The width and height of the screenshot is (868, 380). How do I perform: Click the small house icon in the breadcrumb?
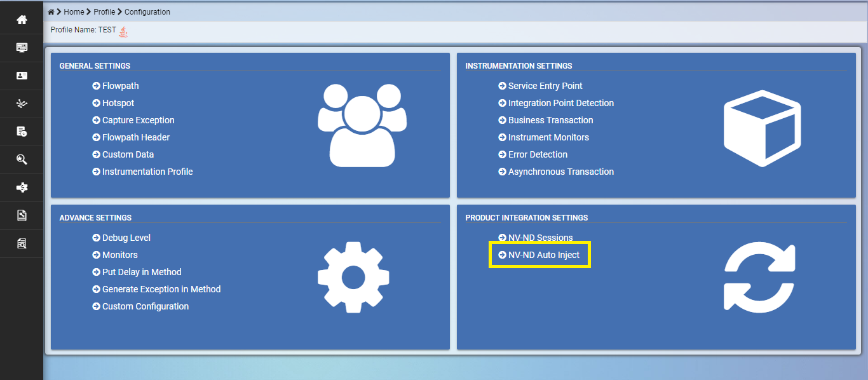(x=51, y=12)
